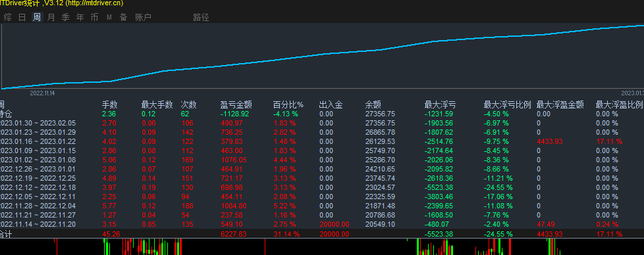Click the deposit amount 20000.00 in 2022.11.14 row

(335, 224)
